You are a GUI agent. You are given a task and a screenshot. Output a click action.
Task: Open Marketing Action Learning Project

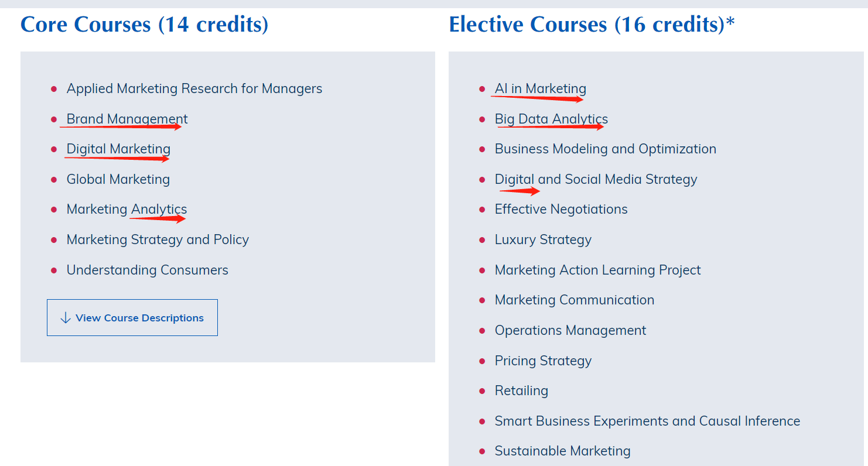(598, 270)
